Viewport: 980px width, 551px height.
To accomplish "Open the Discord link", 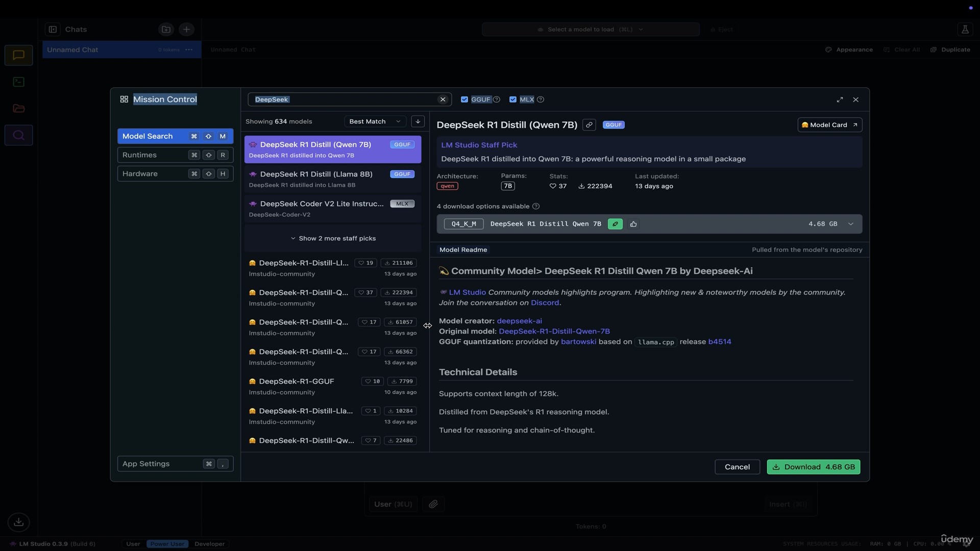I will tap(545, 303).
